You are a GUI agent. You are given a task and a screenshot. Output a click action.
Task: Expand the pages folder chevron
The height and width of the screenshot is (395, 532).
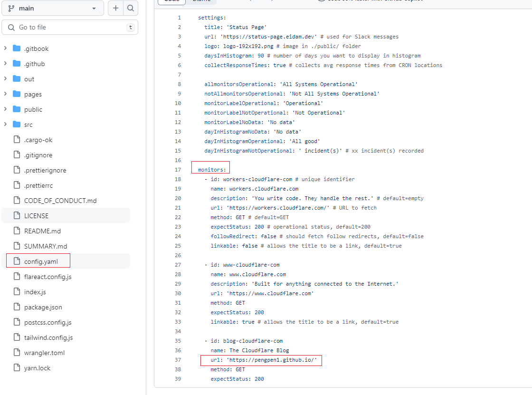click(x=5, y=94)
